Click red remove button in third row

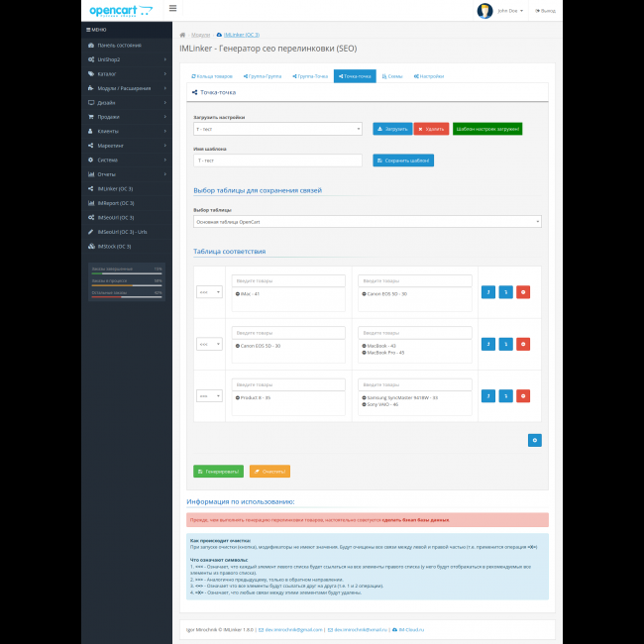click(x=523, y=395)
